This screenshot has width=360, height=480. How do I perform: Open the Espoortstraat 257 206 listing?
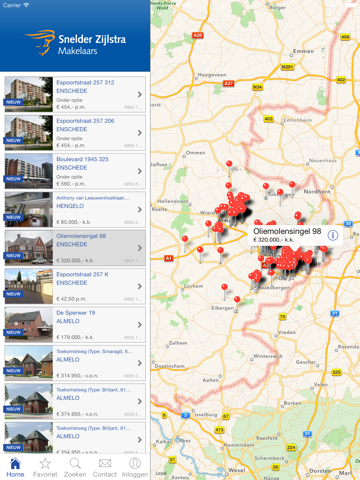(75, 133)
